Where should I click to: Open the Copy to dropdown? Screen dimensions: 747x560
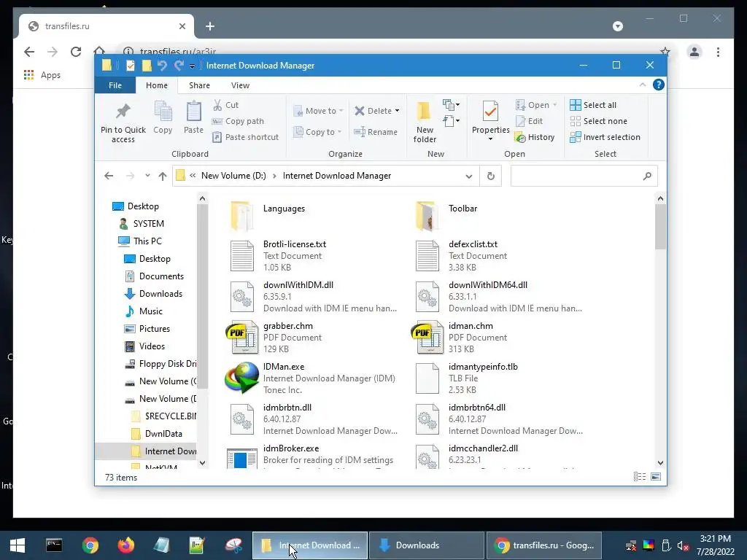(x=318, y=132)
